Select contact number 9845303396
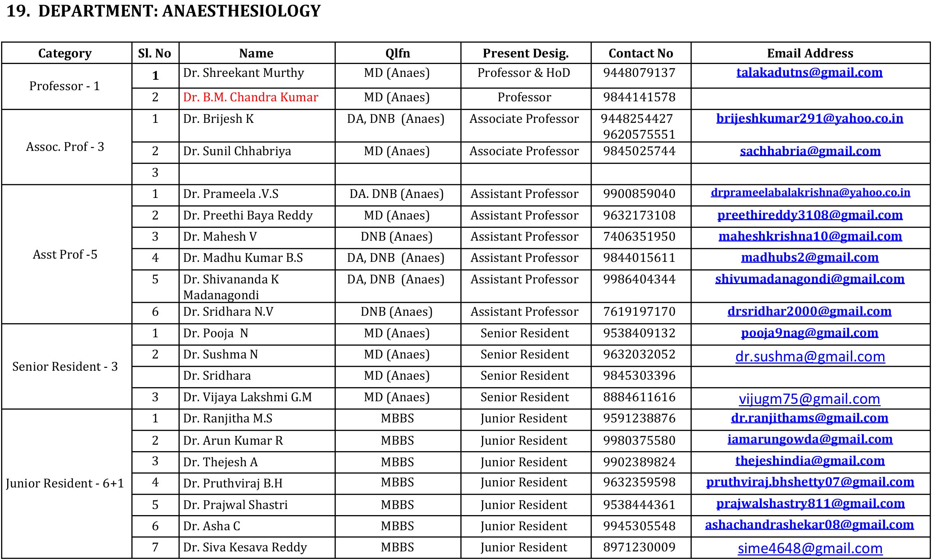This screenshot has height=560, width=932. (x=639, y=375)
